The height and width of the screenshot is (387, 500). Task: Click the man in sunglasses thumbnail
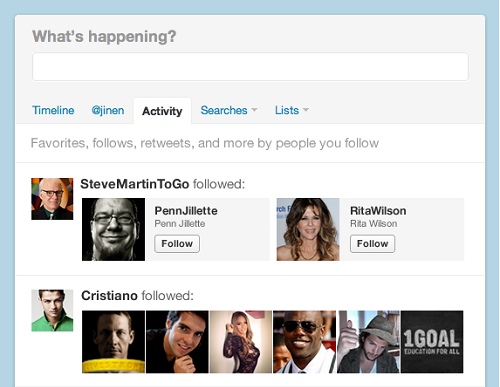point(304,342)
